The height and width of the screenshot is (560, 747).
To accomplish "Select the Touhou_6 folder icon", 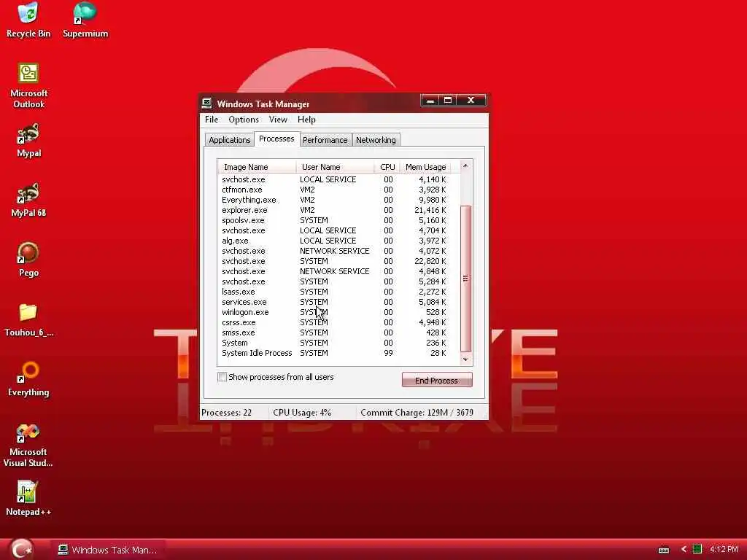I will tap(28, 320).
